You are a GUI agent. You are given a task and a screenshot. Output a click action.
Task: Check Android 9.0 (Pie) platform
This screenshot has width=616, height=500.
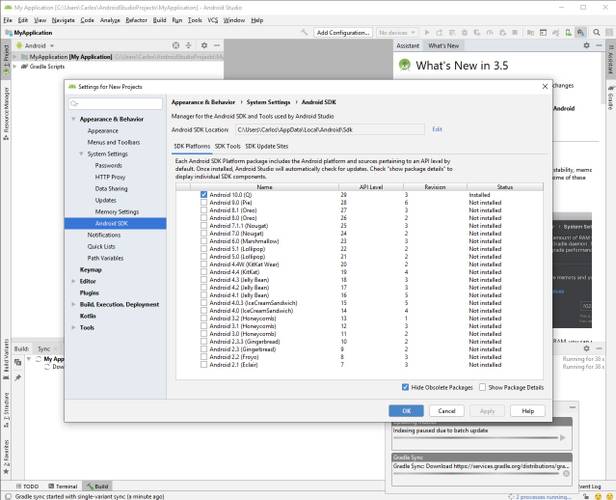(204, 203)
